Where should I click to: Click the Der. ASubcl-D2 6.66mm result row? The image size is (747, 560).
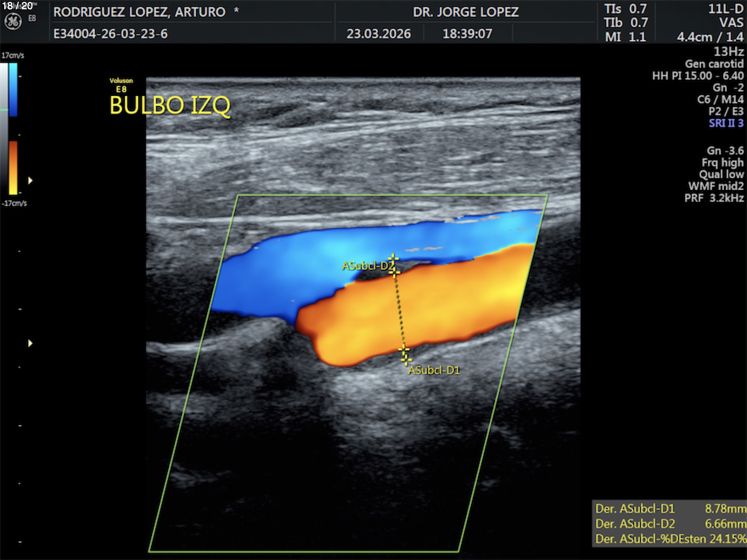670,524
